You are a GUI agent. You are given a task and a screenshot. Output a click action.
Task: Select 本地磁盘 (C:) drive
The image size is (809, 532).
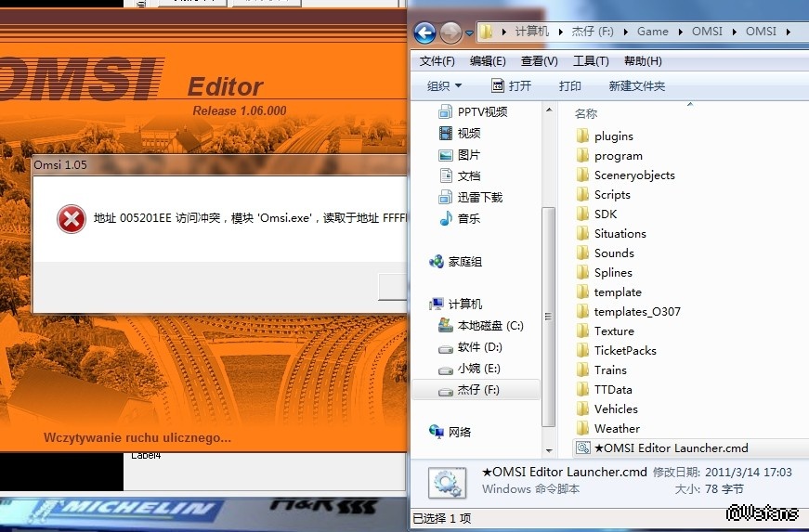(481, 326)
